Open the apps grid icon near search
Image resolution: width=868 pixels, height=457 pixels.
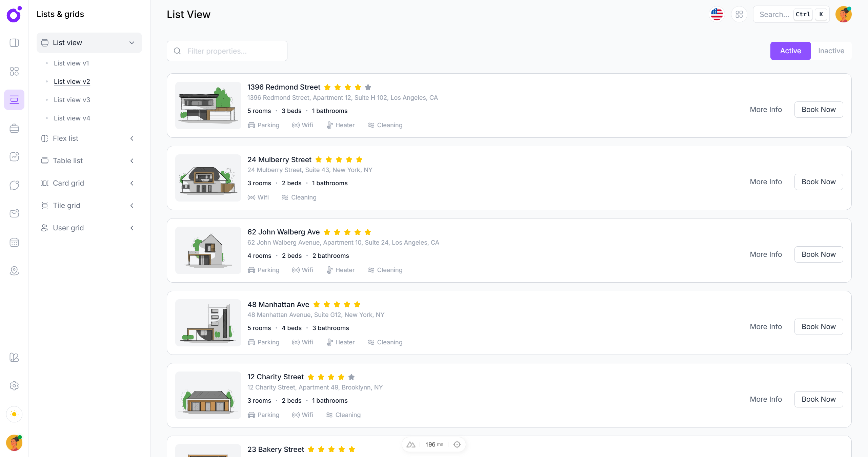[x=739, y=14]
